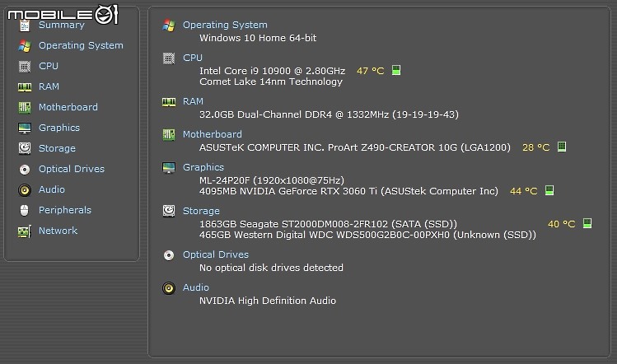This screenshot has width=617, height=364.
Task: Click the RAM stick icon in sidebar
Action: pyautogui.click(x=25, y=87)
